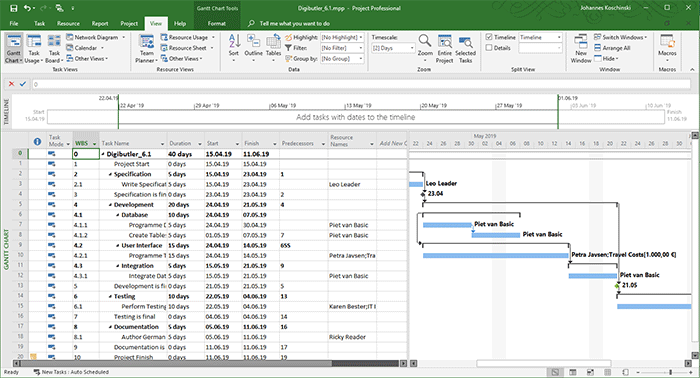Open a New Window
Viewport: 700px width, 378px height.
tap(581, 48)
